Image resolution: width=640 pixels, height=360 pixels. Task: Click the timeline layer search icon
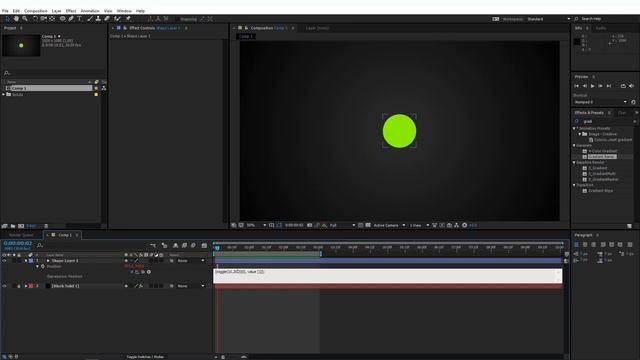40,245
